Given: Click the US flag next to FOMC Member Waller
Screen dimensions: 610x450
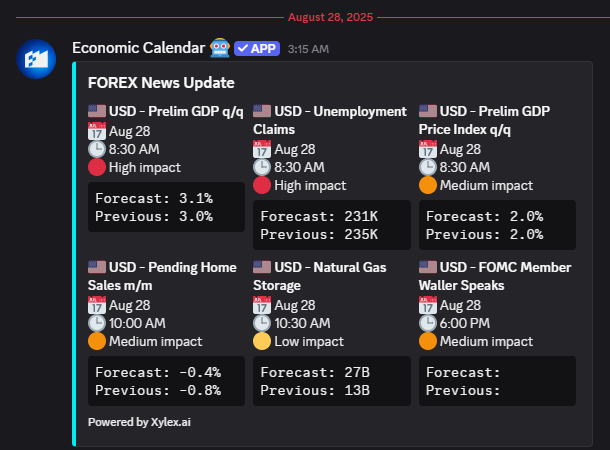Looking at the screenshot, I should [428, 267].
